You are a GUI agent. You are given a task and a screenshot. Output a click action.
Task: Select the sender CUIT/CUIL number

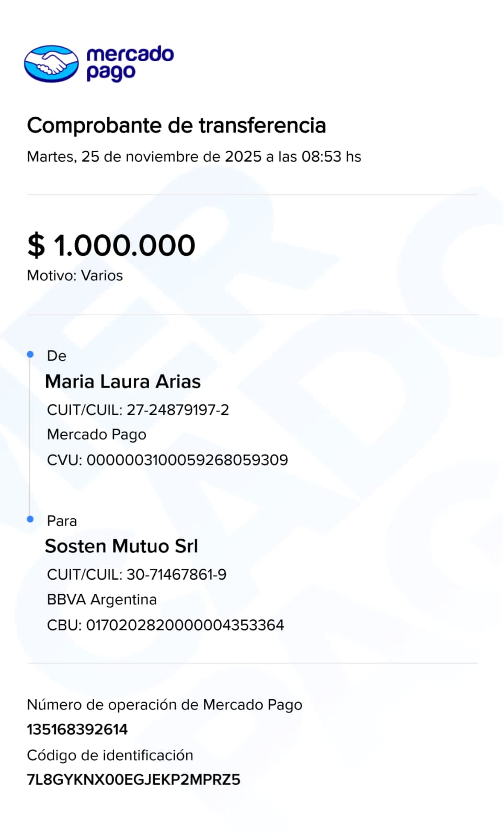(x=178, y=410)
